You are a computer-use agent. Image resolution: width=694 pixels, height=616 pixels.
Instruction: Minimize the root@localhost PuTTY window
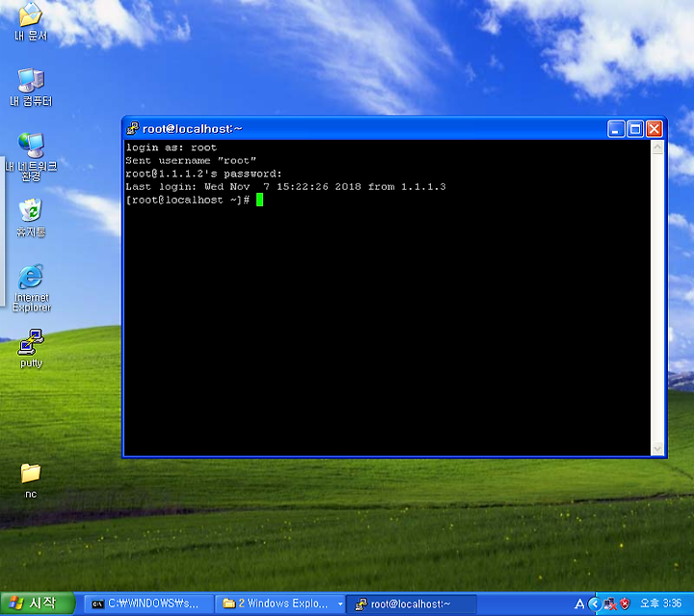click(616, 129)
